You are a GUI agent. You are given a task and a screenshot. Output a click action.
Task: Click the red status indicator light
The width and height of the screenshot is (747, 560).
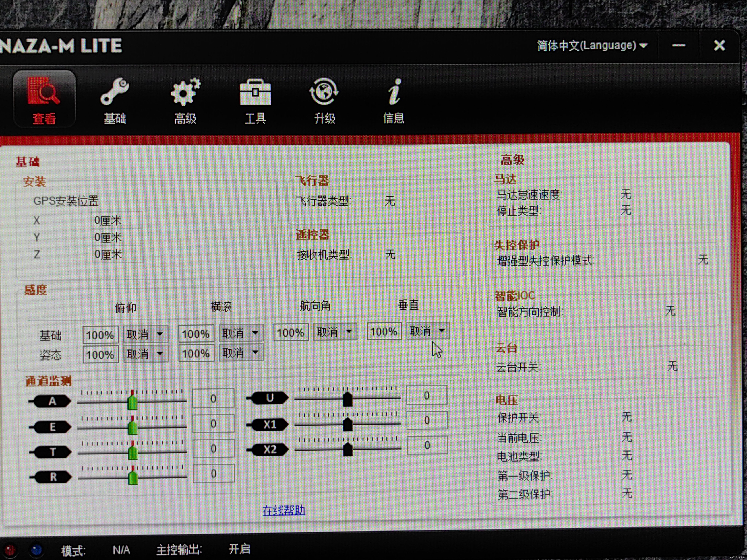10,550
